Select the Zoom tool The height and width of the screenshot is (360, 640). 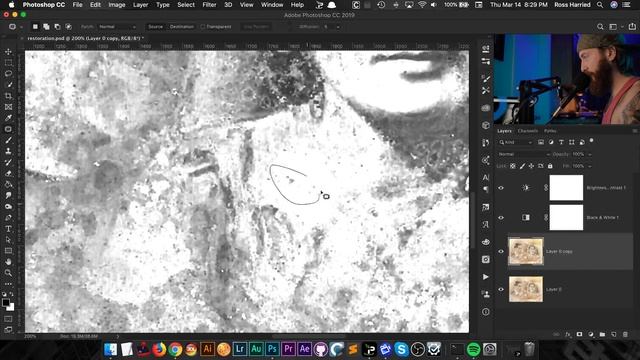pos(8,273)
